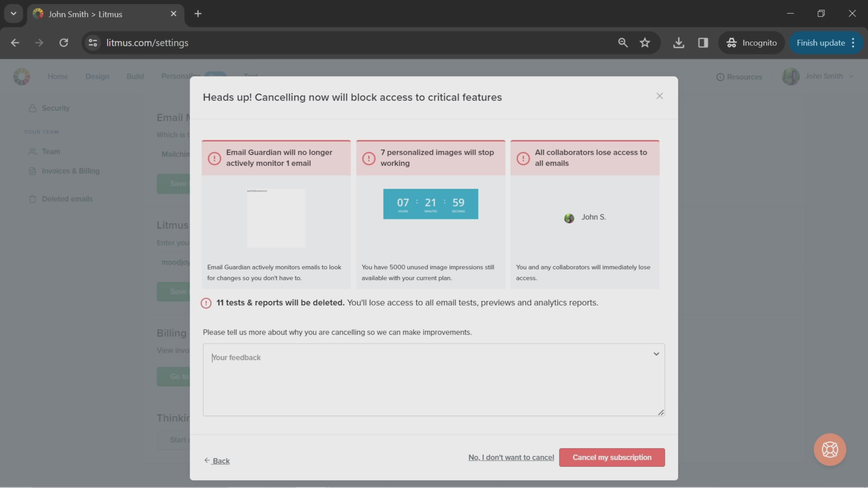Toggle browser side panel
The height and width of the screenshot is (488, 868).
pyautogui.click(x=703, y=43)
